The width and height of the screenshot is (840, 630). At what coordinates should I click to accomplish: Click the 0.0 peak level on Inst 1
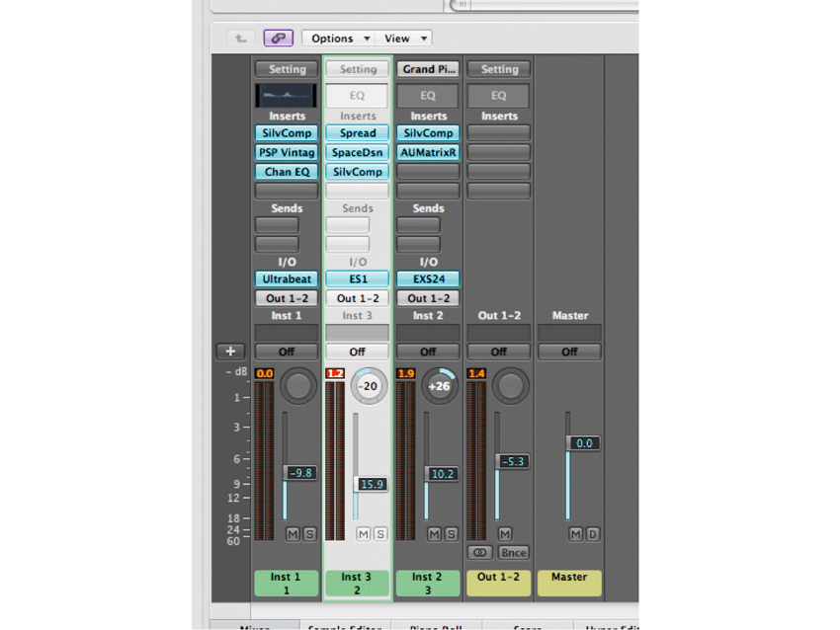265,373
